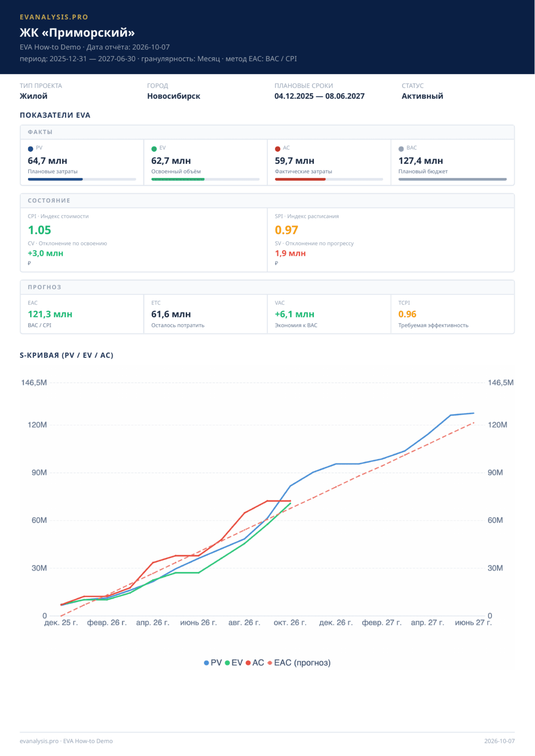Click the blue PV dot in the Факты card

coord(31,149)
